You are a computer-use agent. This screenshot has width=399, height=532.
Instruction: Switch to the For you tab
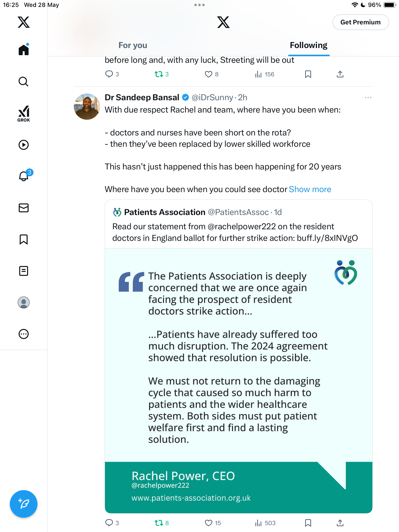click(133, 45)
